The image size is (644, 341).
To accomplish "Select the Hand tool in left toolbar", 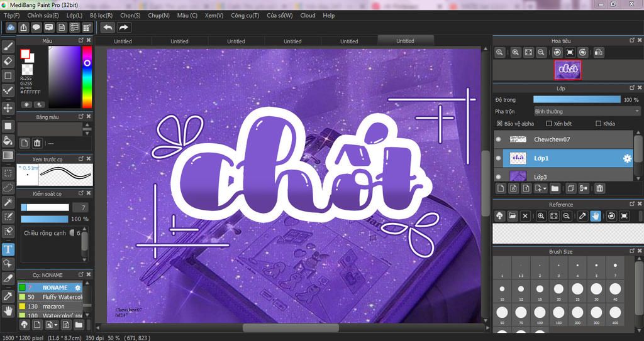I will point(8,311).
